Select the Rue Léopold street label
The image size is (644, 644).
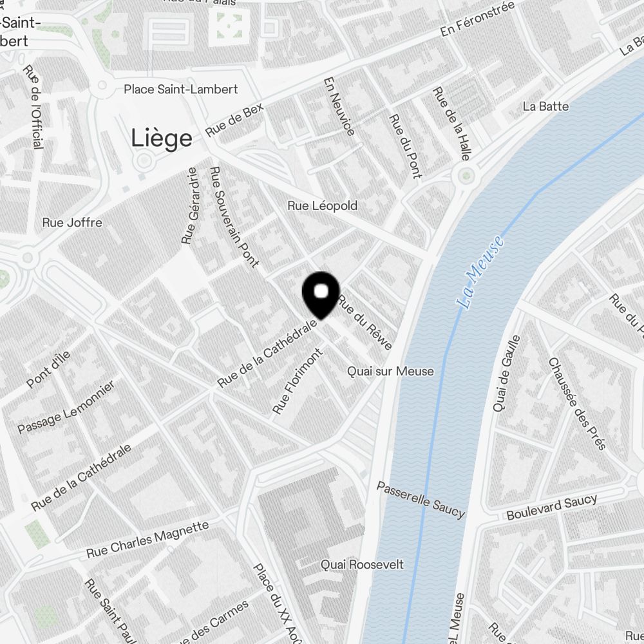[323, 205]
